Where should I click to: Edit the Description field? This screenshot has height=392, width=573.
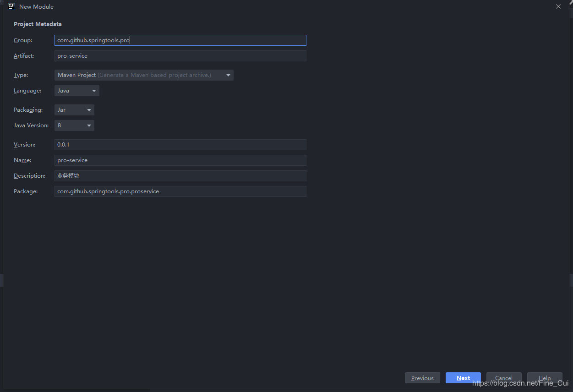[180, 176]
